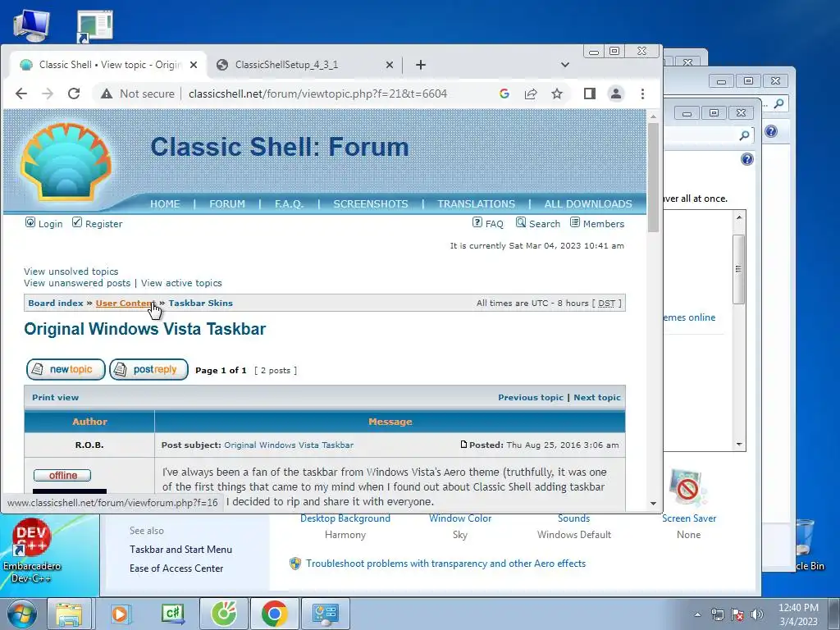Click the post subject link
Screen dimensions: 840x630
289,445
